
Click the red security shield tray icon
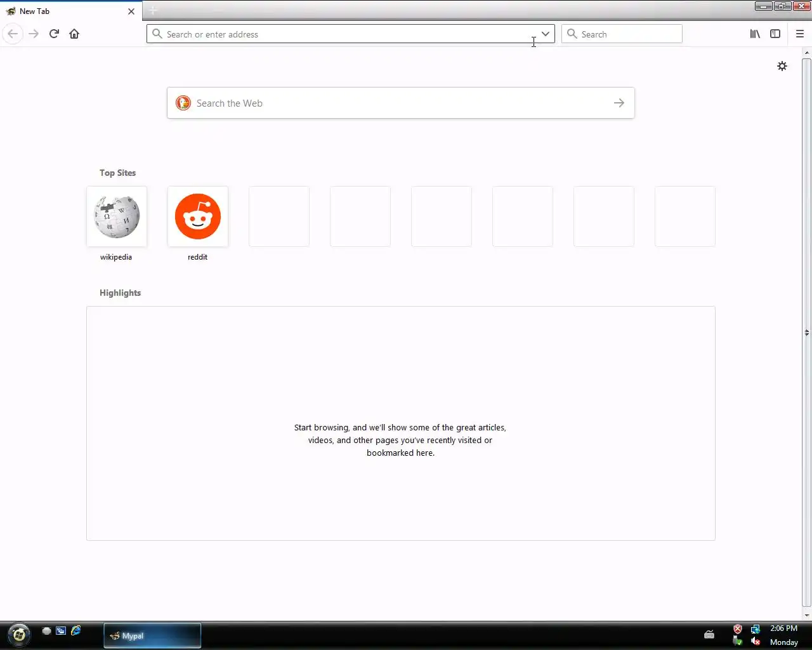click(738, 629)
